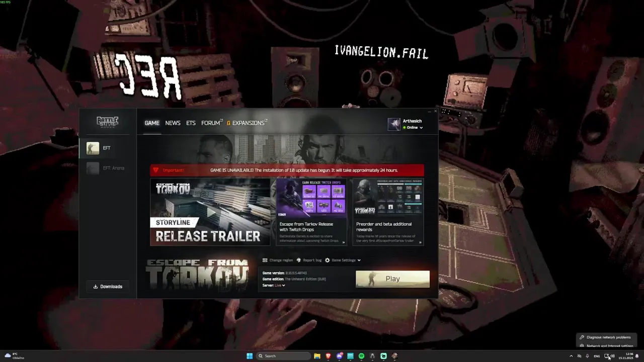The width and height of the screenshot is (644, 362).
Task: Expand the Game Settings dropdown
Action: tap(343, 260)
